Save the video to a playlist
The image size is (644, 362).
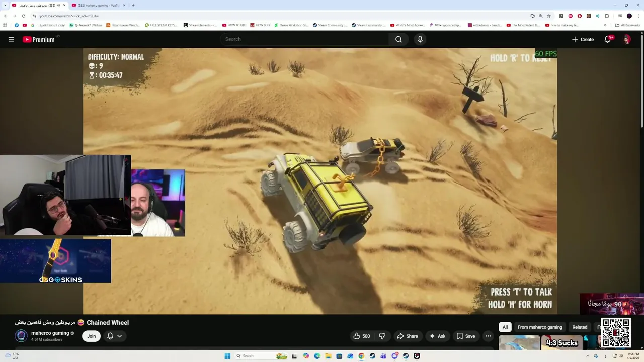tap(465, 336)
